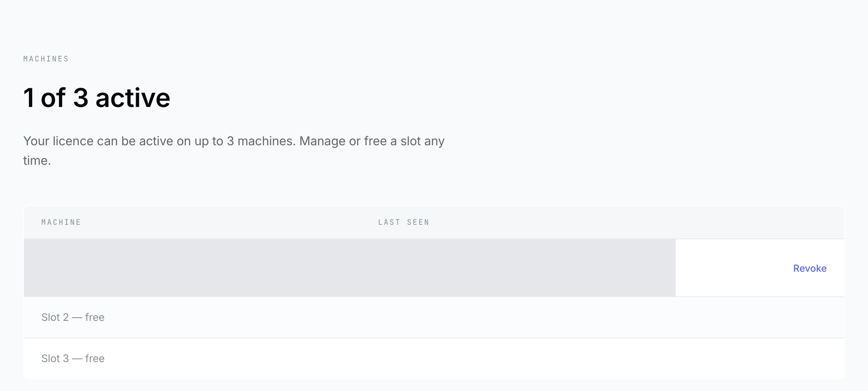The image size is (868, 391).
Task: Click the licence description paragraph
Action: pos(234,151)
